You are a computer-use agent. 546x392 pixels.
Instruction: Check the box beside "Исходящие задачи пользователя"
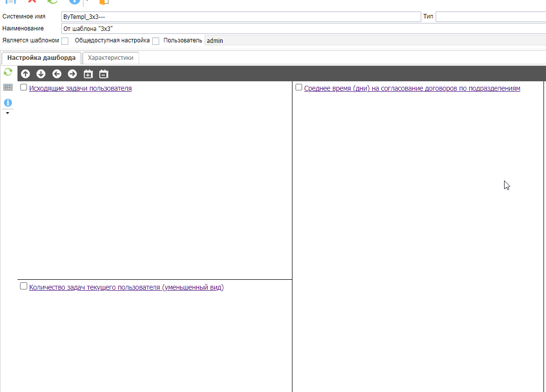pos(23,88)
